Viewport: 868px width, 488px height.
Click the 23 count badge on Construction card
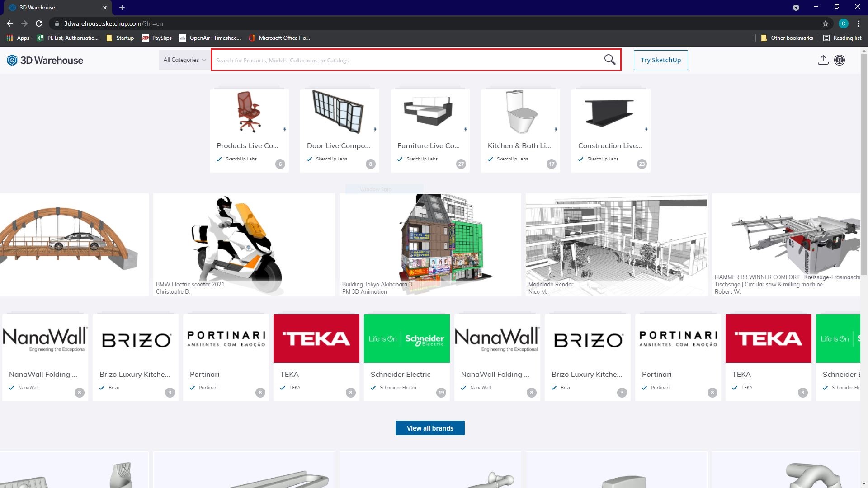click(x=642, y=164)
